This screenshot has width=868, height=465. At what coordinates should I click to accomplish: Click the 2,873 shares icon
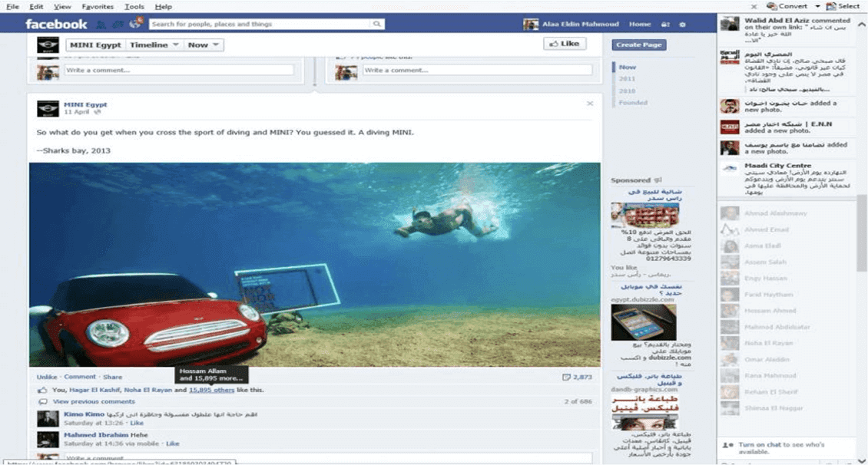(x=566, y=377)
